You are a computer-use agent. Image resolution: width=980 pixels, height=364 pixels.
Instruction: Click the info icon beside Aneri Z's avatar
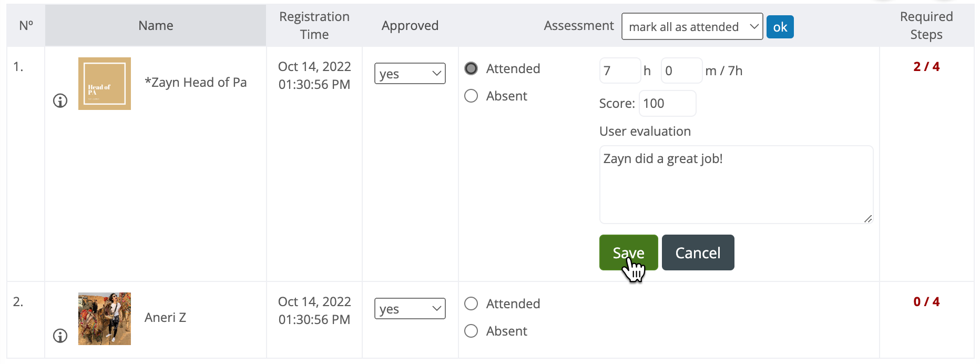pos(60,336)
